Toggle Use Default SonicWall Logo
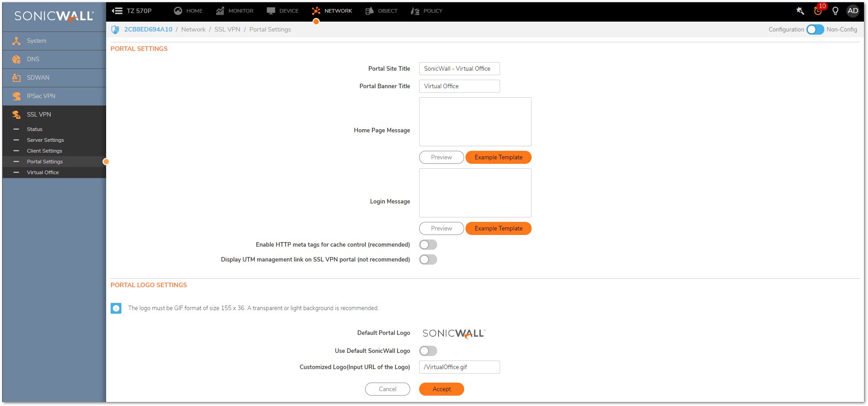Viewport: 868px width, 406px height. pyautogui.click(x=428, y=351)
